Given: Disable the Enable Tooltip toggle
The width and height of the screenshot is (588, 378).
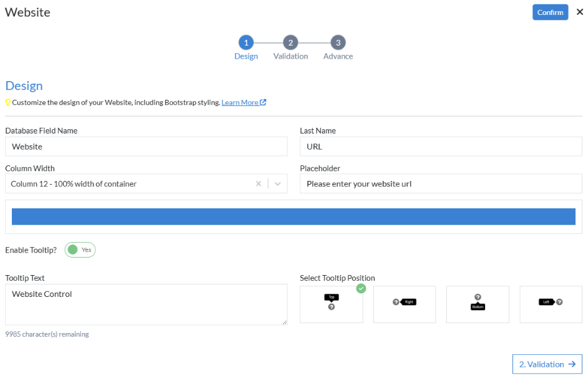Looking at the screenshot, I should point(80,250).
